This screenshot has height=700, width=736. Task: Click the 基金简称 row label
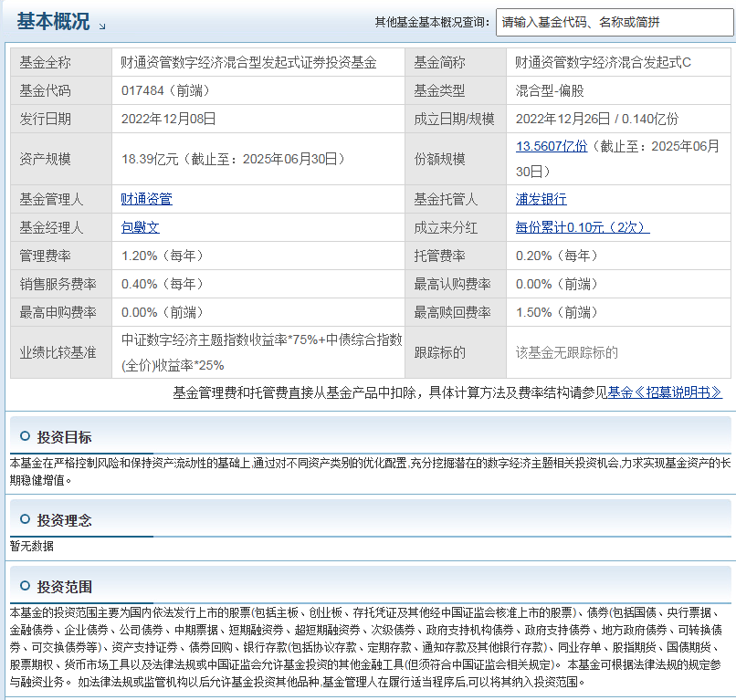pyautogui.click(x=439, y=62)
